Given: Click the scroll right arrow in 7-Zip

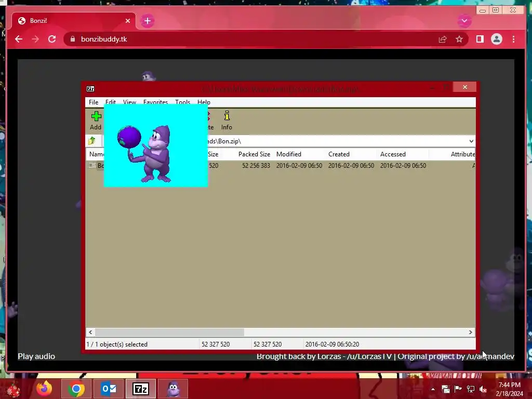Looking at the screenshot, I should tap(470, 332).
